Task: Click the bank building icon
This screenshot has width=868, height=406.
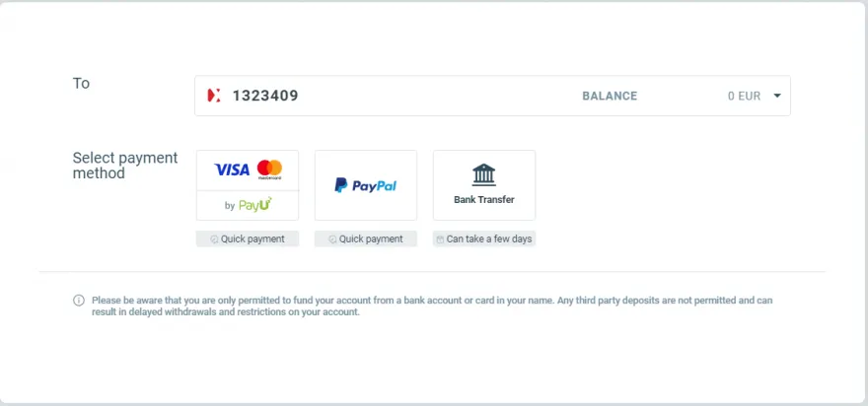Action: tap(484, 175)
